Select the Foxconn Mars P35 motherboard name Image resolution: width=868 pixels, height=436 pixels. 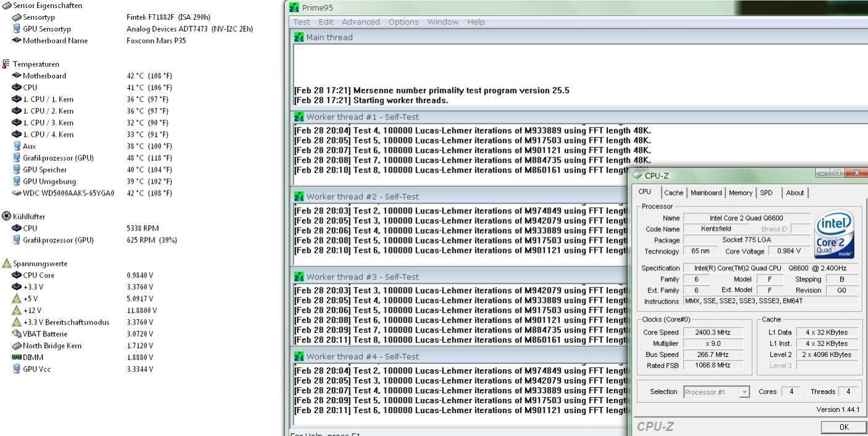pos(156,40)
